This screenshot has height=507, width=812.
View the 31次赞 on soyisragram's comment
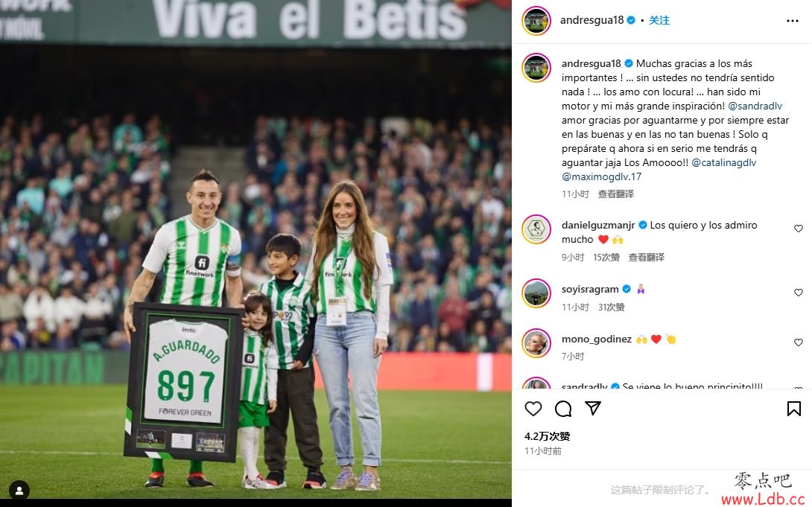click(611, 307)
